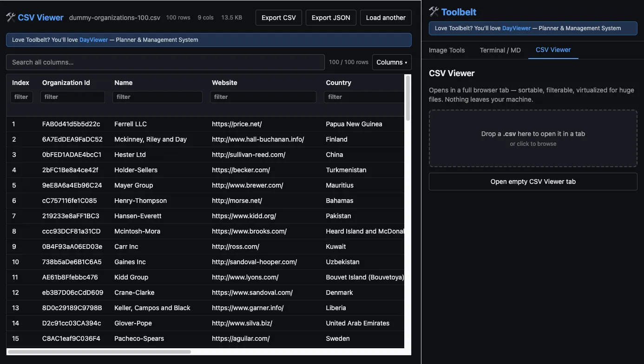Sort by the Country column header
Viewport: 644px width, 364px height.
point(338,83)
